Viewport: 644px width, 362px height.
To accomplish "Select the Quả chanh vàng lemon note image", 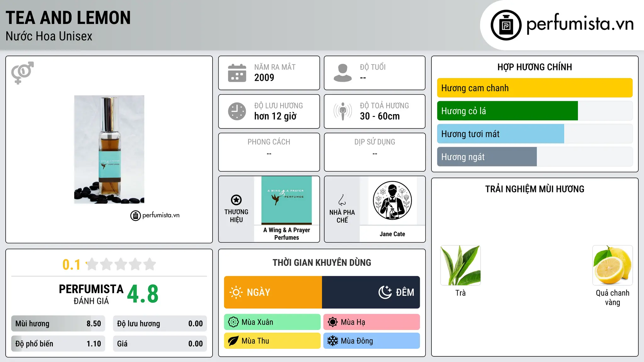I will [x=613, y=265].
